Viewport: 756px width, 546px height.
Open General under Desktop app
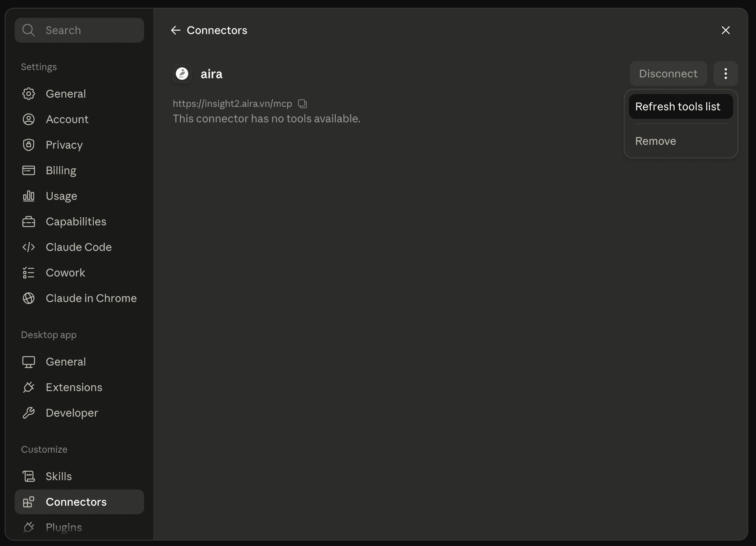79,362
